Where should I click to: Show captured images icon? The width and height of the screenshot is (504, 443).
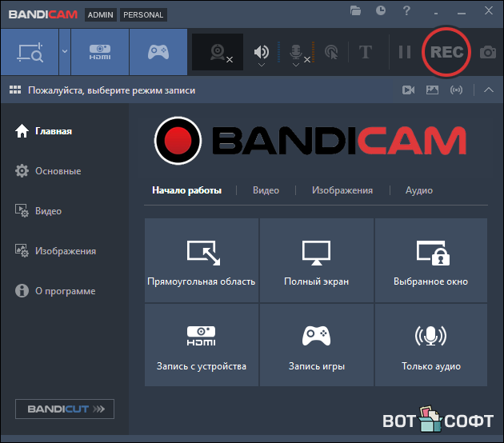432,90
